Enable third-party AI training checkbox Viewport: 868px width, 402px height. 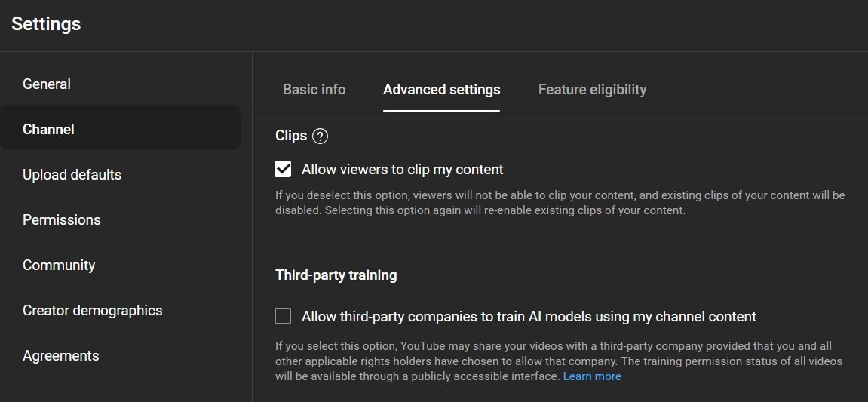(283, 317)
